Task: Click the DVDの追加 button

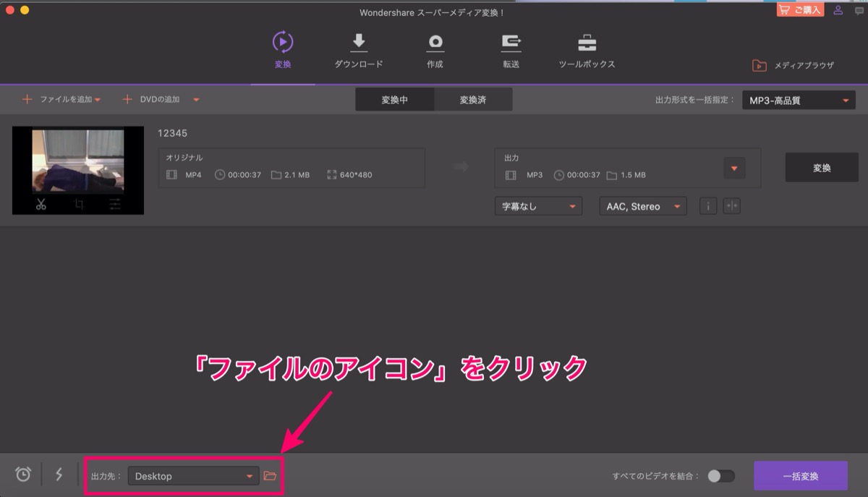Action: [x=152, y=100]
